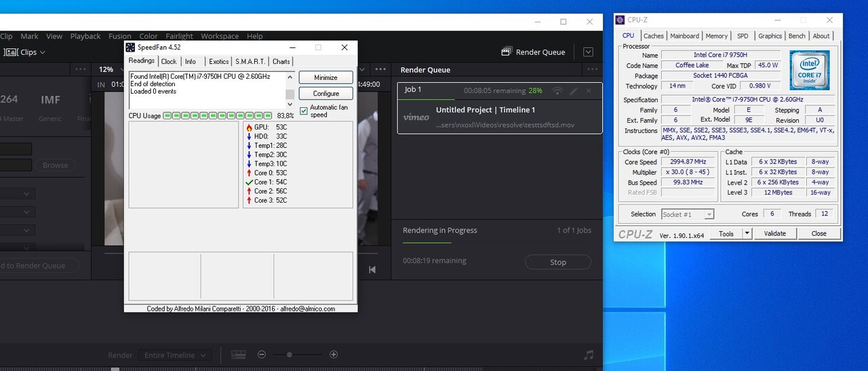The width and height of the screenshot is (868, 371).
Task: Click the CPU-Z Validate button
Action: (775, 233)
